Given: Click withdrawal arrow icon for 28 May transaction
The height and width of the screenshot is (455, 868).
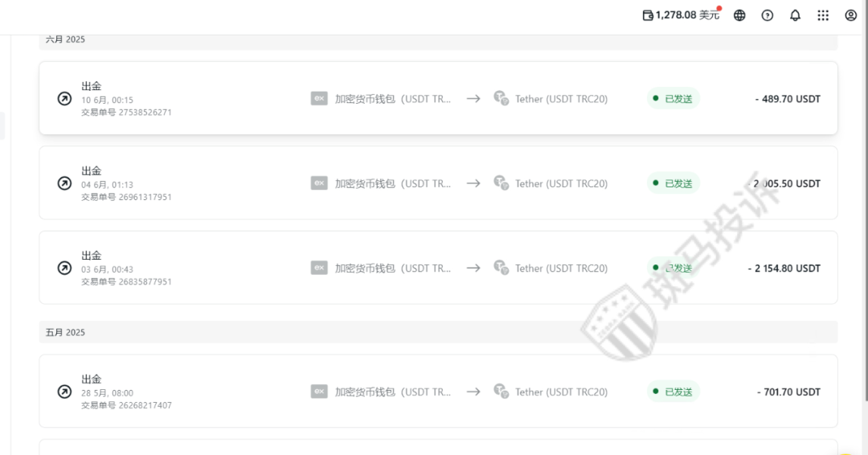Looking at the screenshot, I should coord(64,391).
